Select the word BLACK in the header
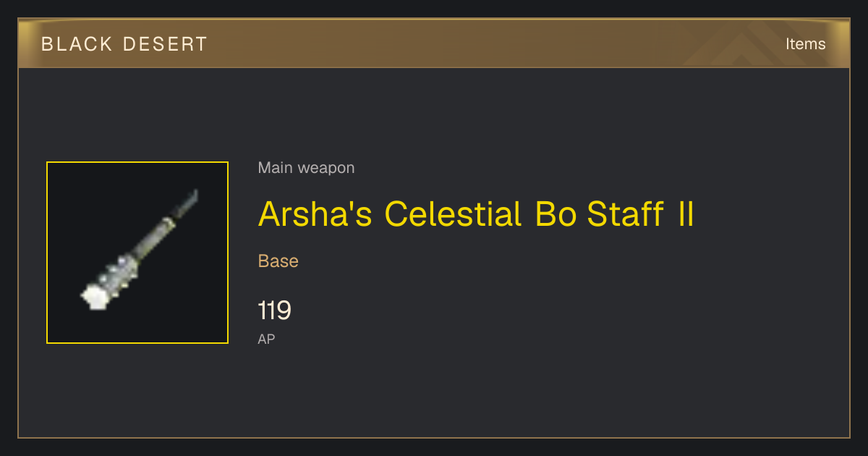The height and width of the screenshot is (456, 868). tap(77, 44)
